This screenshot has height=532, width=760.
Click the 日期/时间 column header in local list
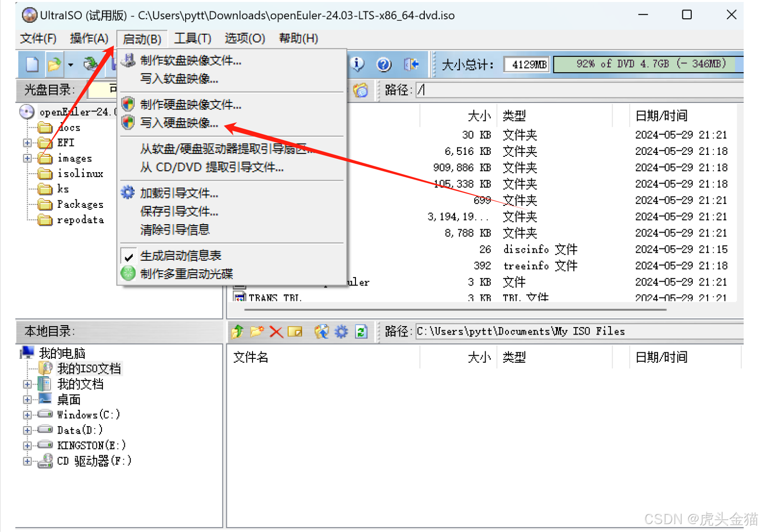click(661, 357)
